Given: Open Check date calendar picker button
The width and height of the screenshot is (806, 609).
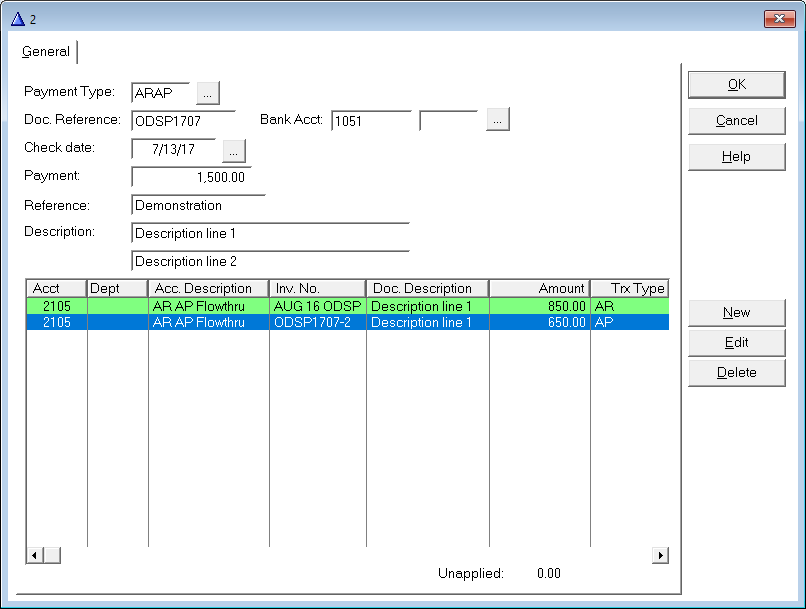Looking at the screenshot, I should pos(233,150).
